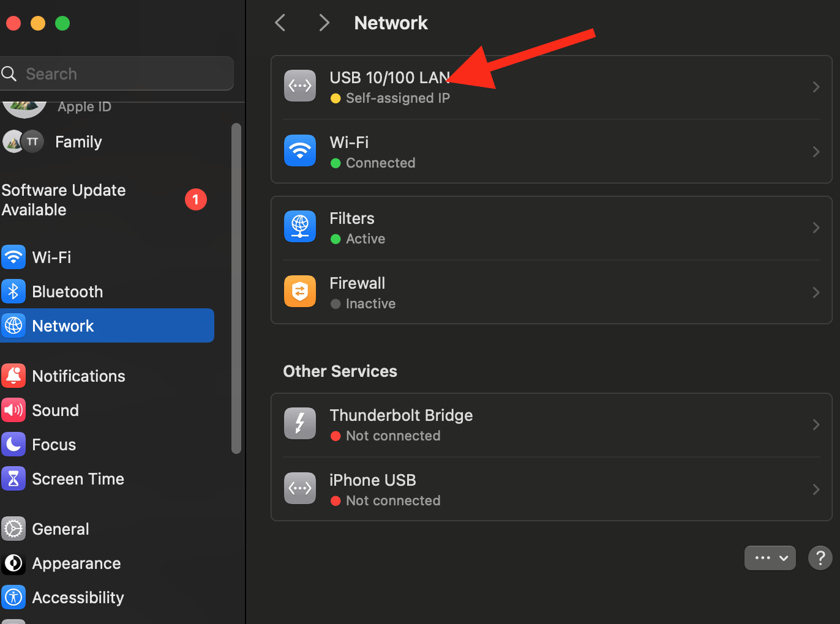This screenshot has width=840, height=624.
Task: Click the Other Services heading
Action: coord(340,371)
